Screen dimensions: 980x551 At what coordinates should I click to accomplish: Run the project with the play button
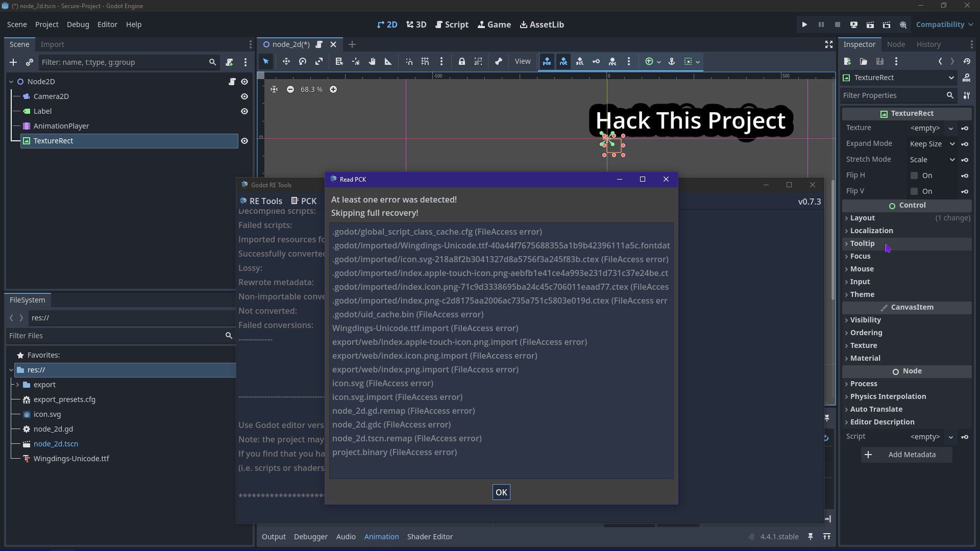point(804,24)
